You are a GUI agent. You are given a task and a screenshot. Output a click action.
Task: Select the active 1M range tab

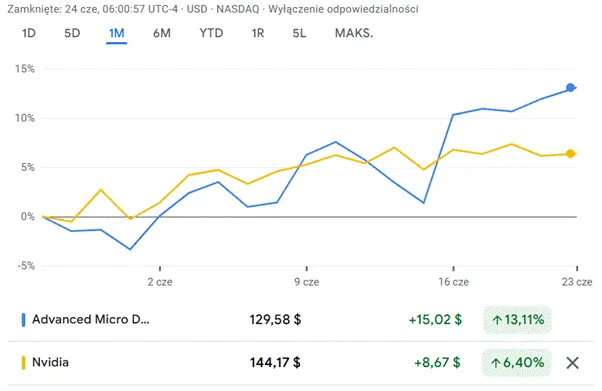[116, 33]
